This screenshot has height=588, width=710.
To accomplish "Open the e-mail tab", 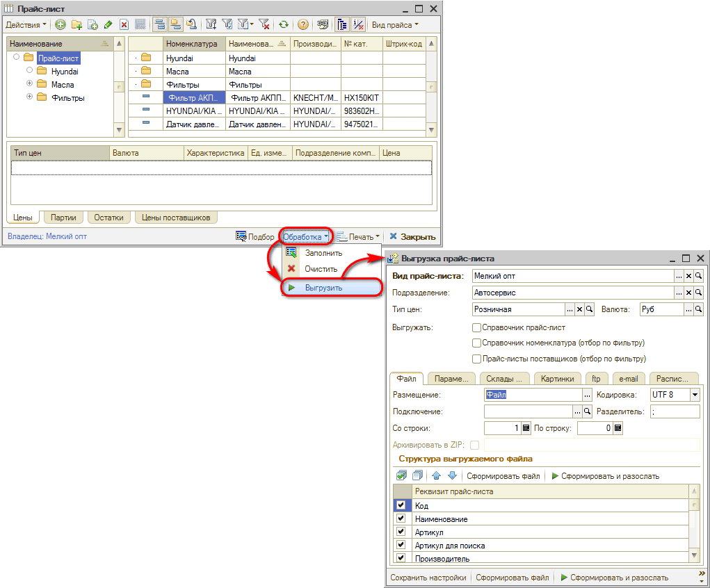I will [x=627, y=379].
